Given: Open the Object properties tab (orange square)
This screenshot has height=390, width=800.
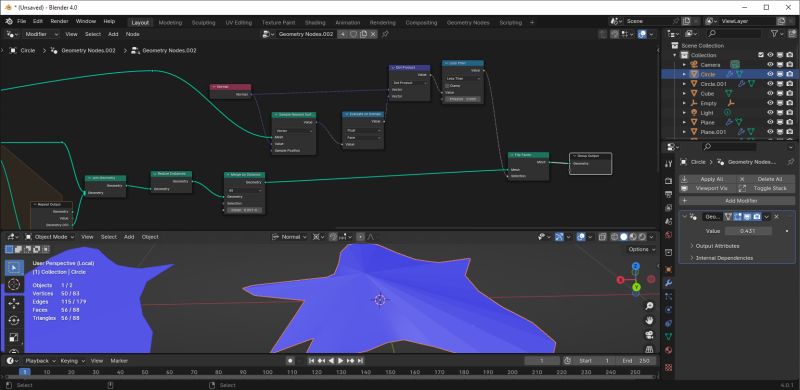Looking at the screenshot, I should [668, 269].
